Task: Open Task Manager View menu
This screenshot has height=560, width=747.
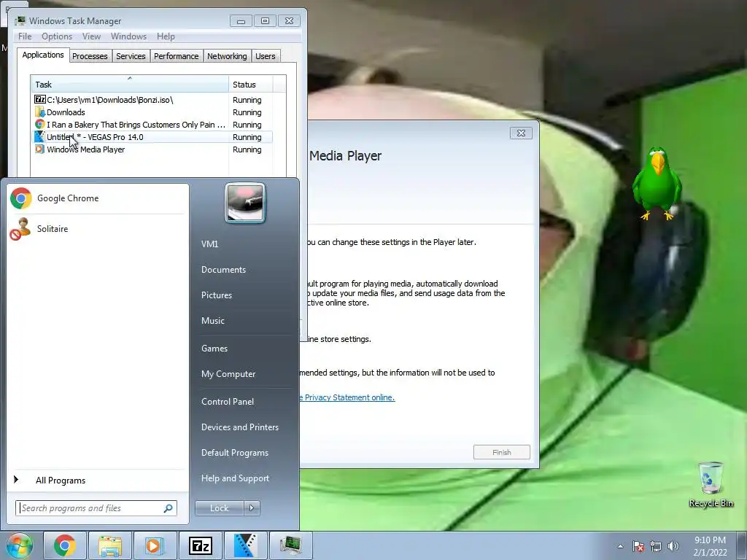Action: click(x=91, y=36)
